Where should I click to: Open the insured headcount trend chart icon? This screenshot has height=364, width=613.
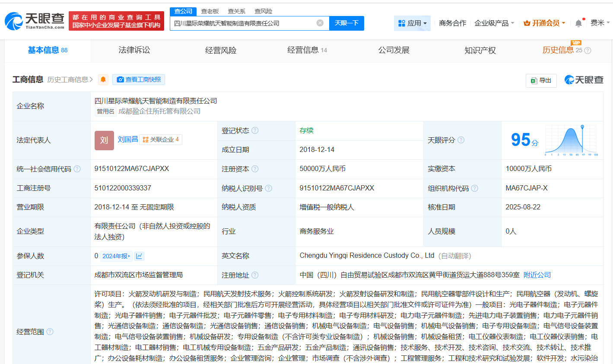point(139,256)
